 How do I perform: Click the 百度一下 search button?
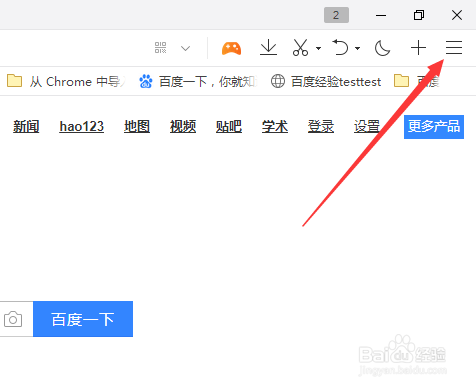click(83, 319)
